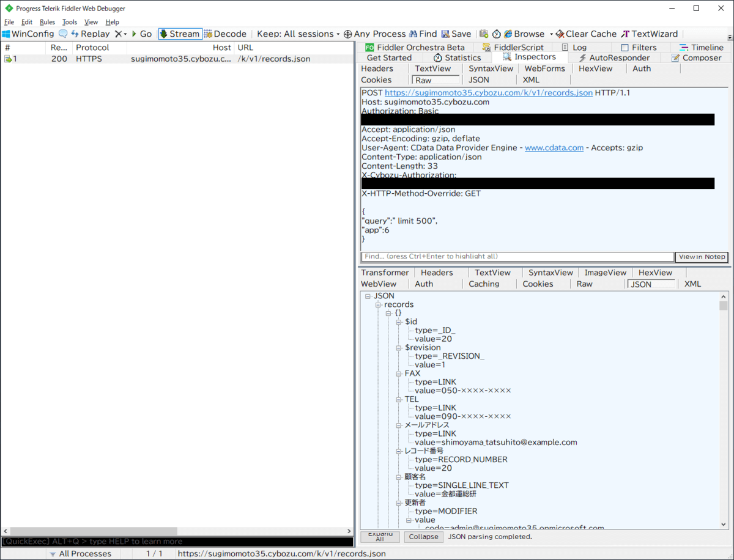Collapse the FAX tree node
Viewport: 734px width, 560px height.
(x=399, y=373)
